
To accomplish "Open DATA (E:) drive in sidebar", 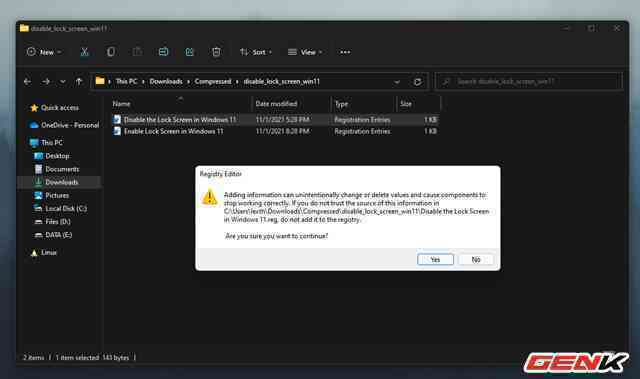I will click(x=53, y=235).
